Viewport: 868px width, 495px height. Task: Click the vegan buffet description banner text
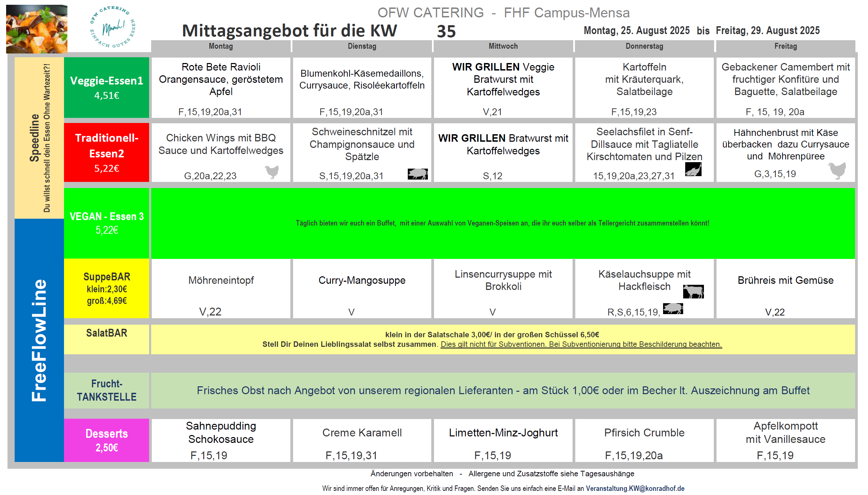(502, 223)
